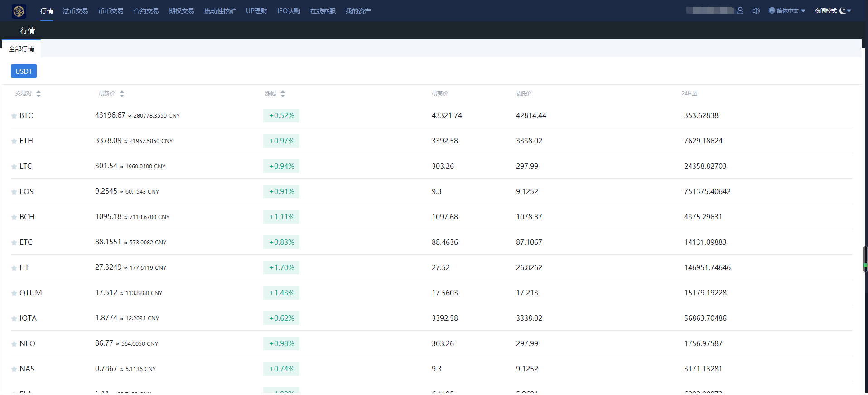Toggle the favorite star for ETH
Viewport: 868px width, 395px height.
[x=14, y=141]
